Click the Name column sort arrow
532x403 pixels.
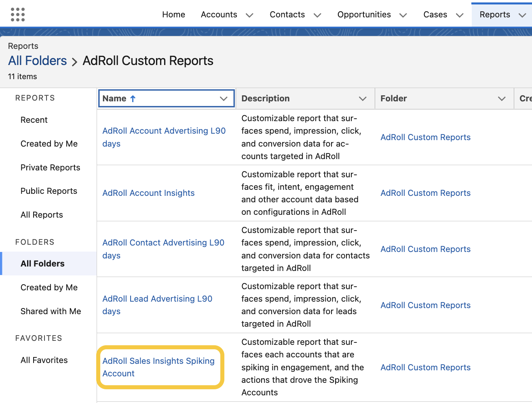pyautogui.click(x=133, y=99)
